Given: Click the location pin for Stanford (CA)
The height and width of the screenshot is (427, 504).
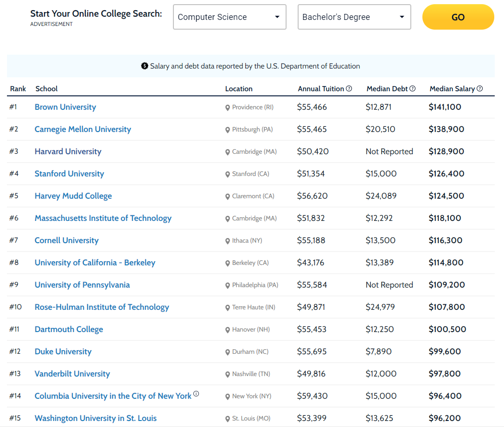Looking at the screenshot, I should pos(228,174).
